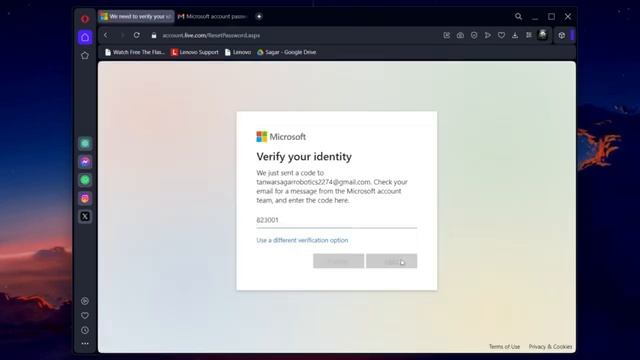Click 'Use a different verification option'
This screenshot has height=360, width=640.
[302, 240]
